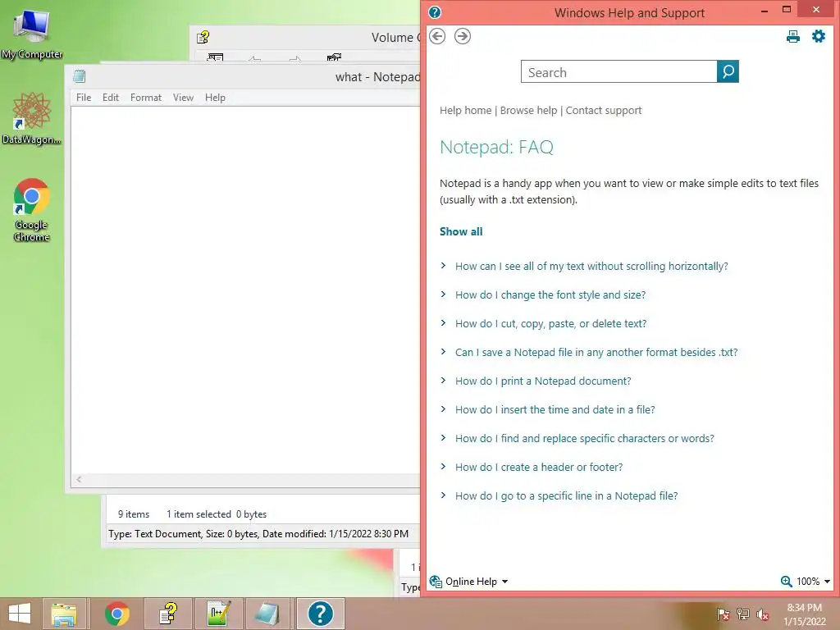Open File Explorer from the taskbar

[64, 614]
